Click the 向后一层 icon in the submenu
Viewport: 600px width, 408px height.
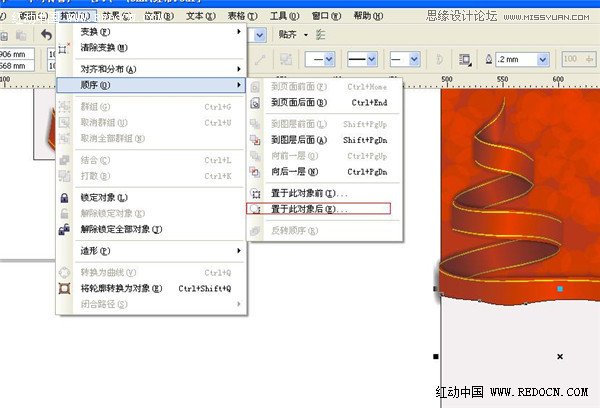point(255,172)
